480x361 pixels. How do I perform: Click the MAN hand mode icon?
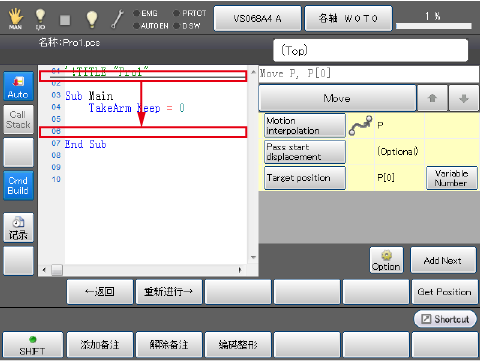tap(15, 19)
